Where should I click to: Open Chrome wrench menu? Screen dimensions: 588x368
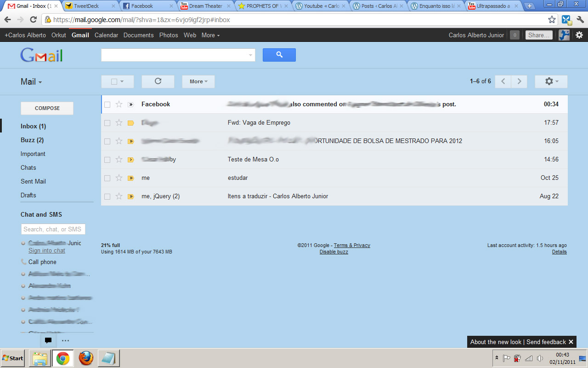[580, 20]
